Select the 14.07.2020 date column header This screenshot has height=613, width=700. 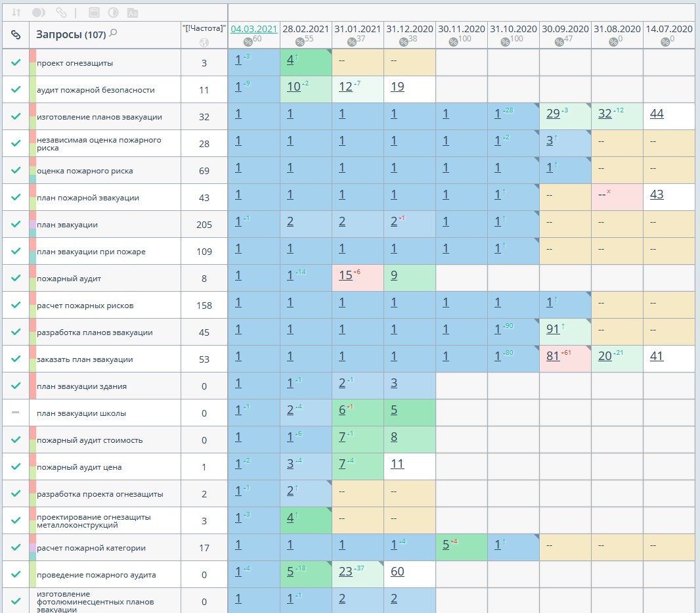[669, 29]
